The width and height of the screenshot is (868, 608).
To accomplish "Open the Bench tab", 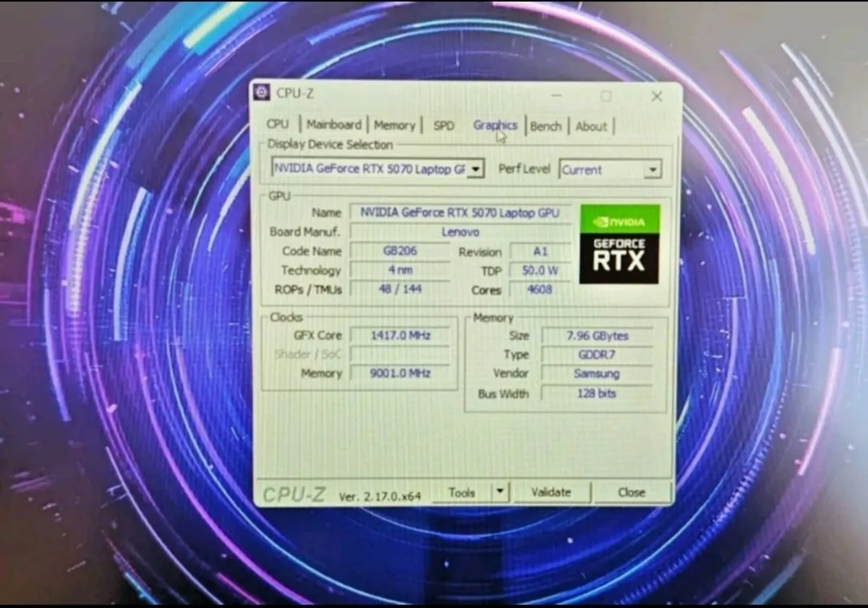I will click(545, 126).
